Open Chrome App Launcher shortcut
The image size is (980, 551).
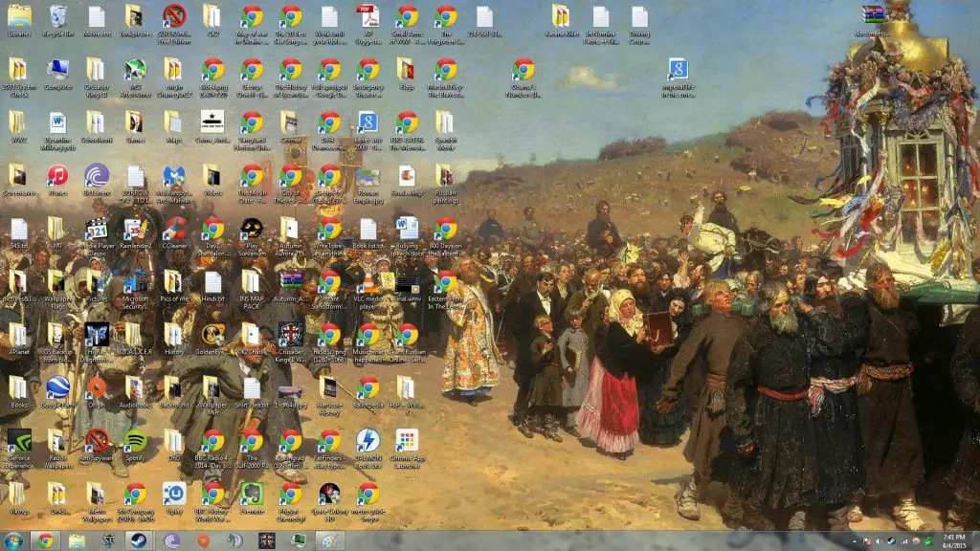tap(406, 450)
